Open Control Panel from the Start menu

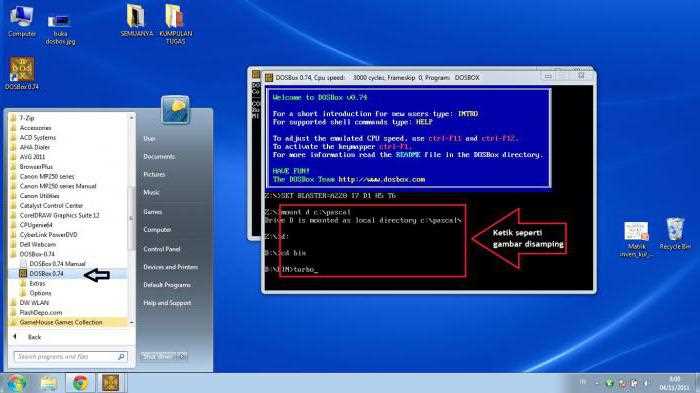tap(162, 249)
